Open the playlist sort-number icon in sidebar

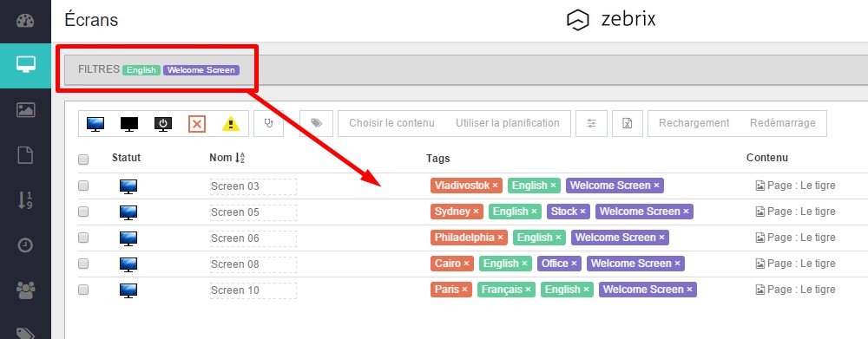[x=25, y=200]
